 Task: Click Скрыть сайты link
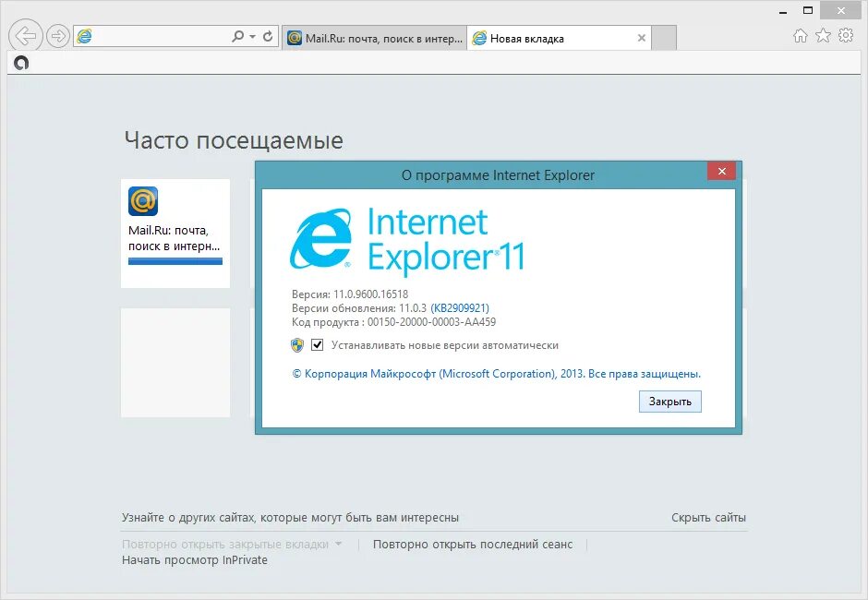[708, 518]
